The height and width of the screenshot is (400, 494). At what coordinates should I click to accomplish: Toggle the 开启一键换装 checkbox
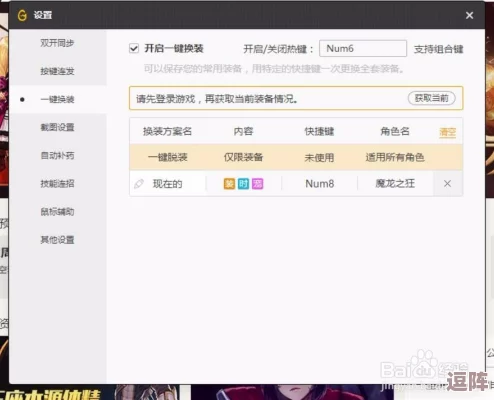tap(134, 49)
